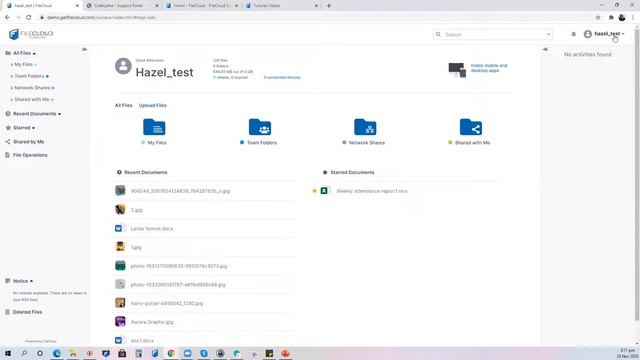Viewport: 640px width, 360px height.
Task: Click the Word icon of Letter format.docx
Action: coord(119,229)
